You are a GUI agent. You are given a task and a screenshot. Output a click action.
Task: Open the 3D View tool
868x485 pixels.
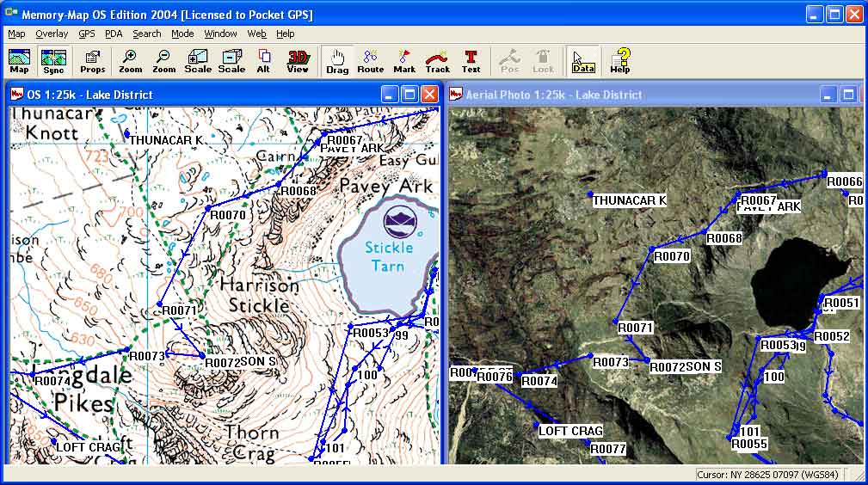coord(298,61)
